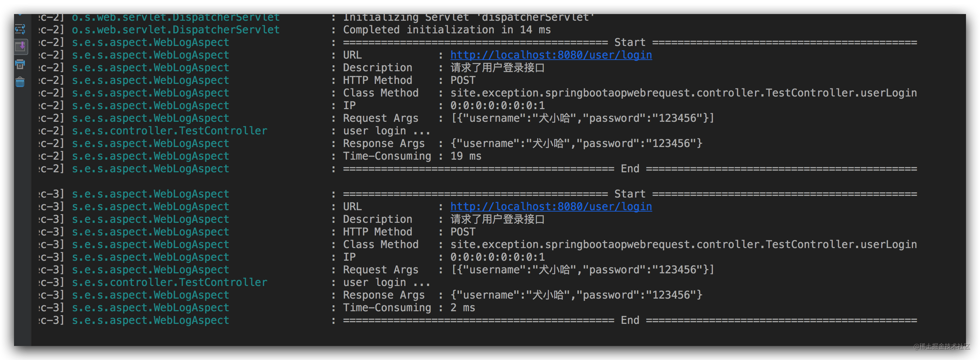Click first Request Args JSON text

[583, 119]
